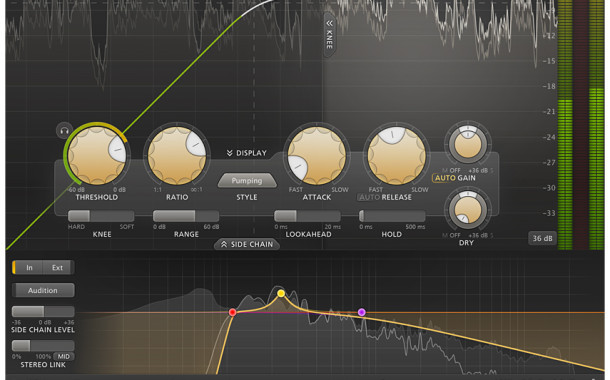Click the Lookahead slider
The height and width of the screenshot is (380, 610).
307,216
